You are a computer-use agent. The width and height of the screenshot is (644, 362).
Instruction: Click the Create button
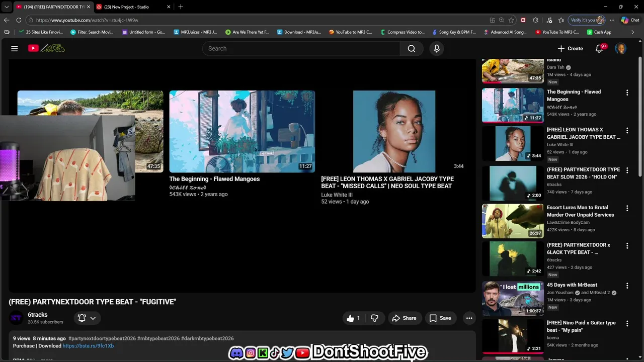570,48
